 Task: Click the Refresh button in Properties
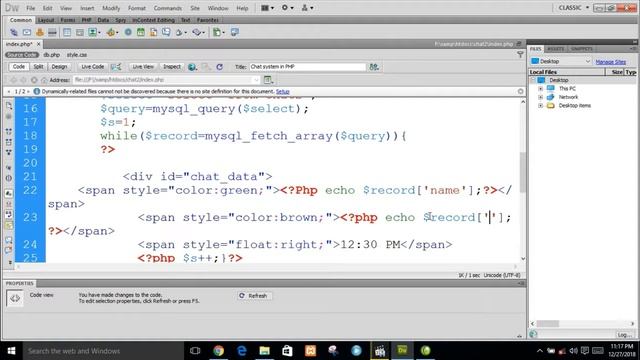254,296
